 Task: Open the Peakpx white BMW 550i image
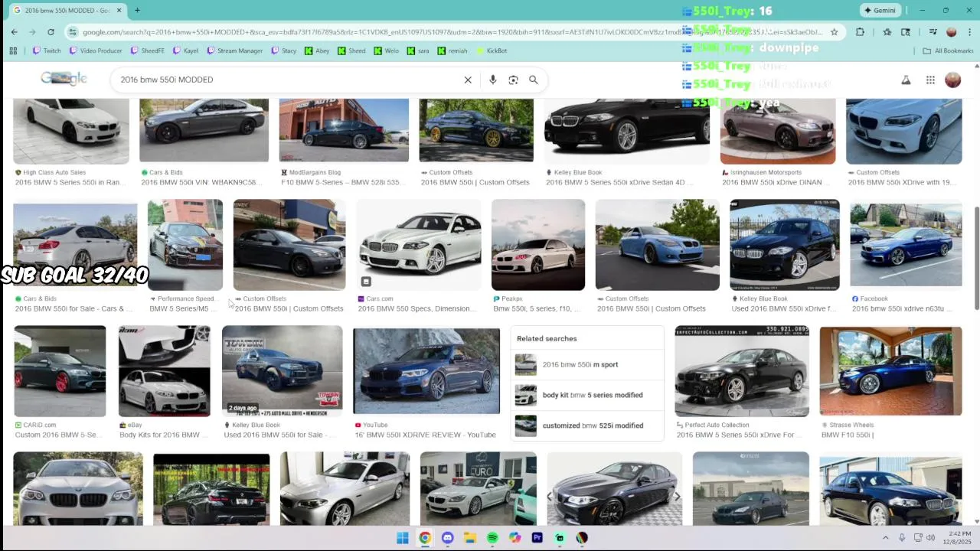tap(538, 245)
